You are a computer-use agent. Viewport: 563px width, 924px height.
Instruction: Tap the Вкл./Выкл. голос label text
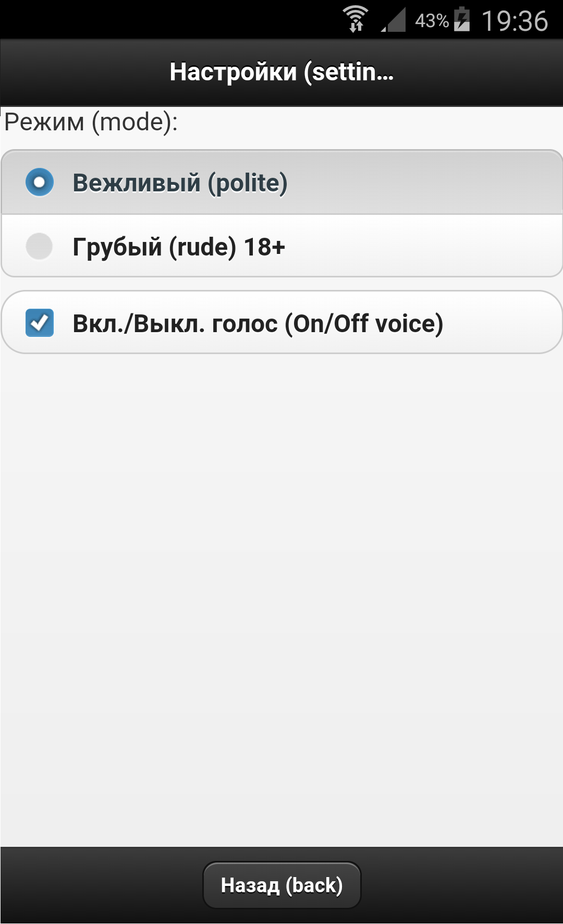[258, 323]
